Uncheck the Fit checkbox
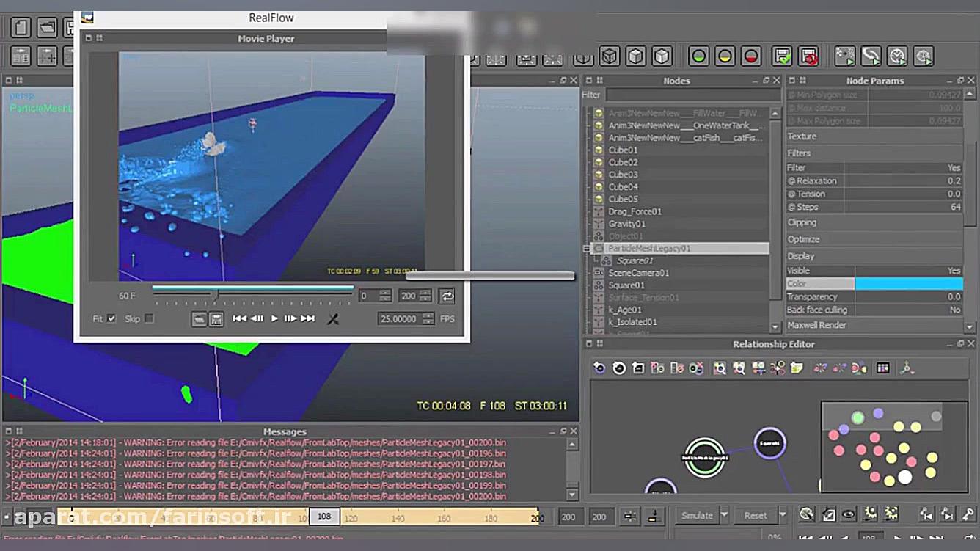 (111, 318)
